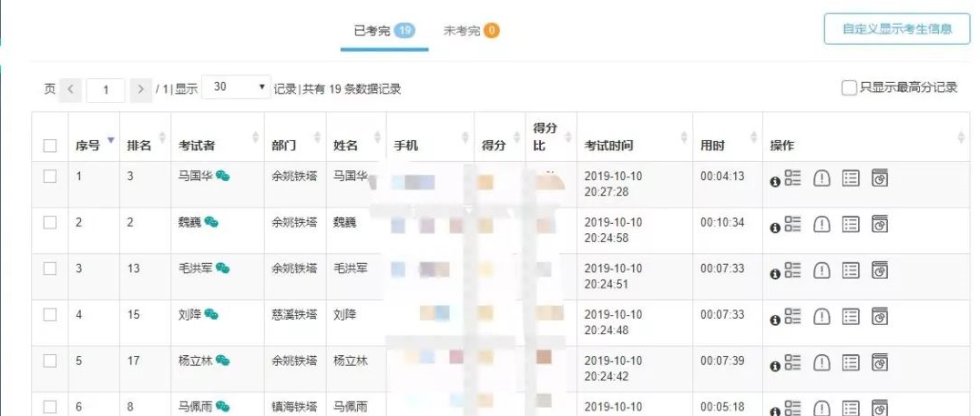The height and width of the screenshot is (416, 980).
Task: Go to next page arrow button
Action: pos(140,89)
